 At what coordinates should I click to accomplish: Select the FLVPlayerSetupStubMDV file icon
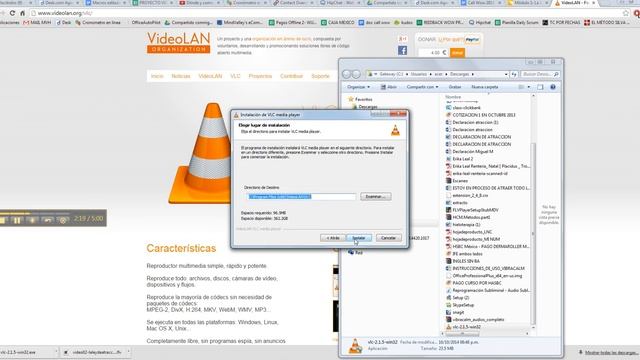(448, 210)
